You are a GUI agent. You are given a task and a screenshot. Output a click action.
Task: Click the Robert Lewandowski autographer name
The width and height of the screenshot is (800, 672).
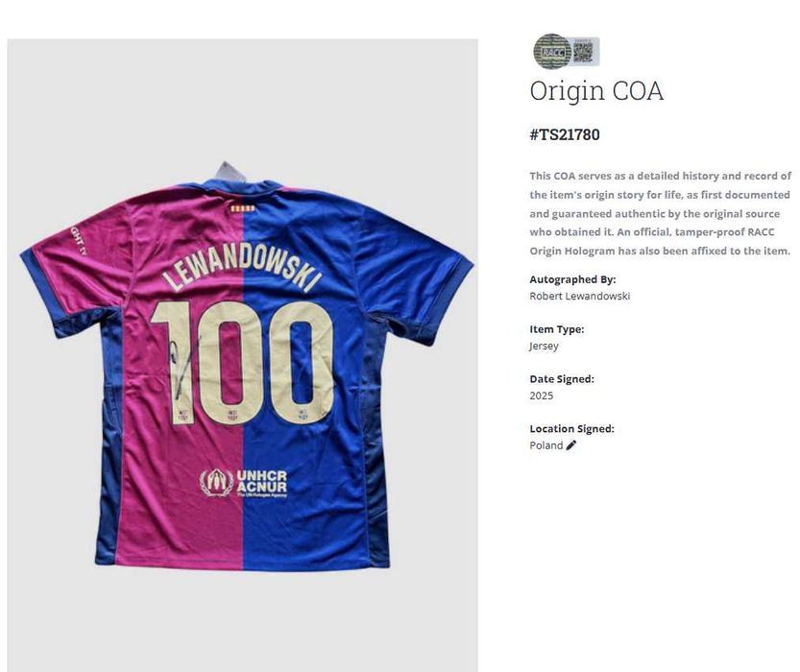click(580, 296)
